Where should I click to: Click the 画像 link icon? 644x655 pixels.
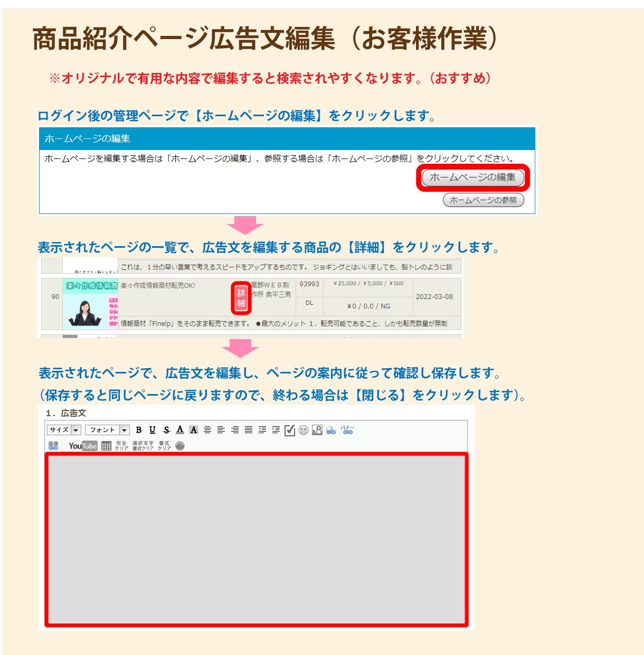pyautogui.click(x=53, y=446)
